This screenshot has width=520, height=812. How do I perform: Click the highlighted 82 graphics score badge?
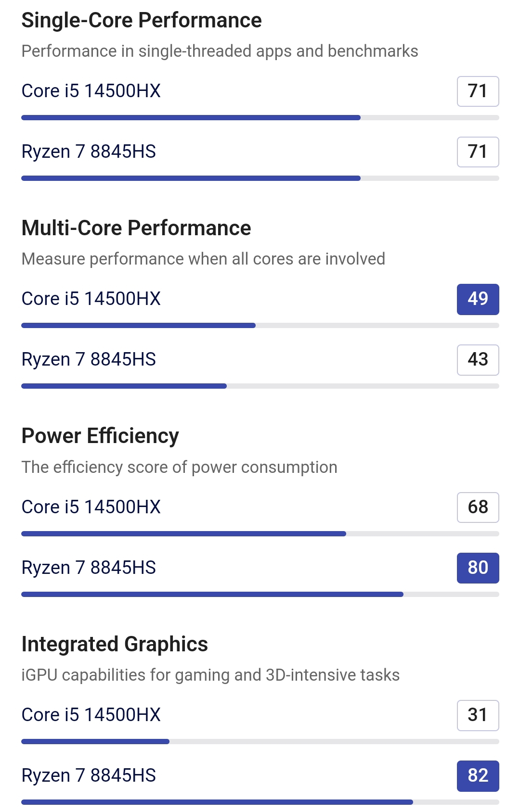pyautogui.click(x=478, y=776)
